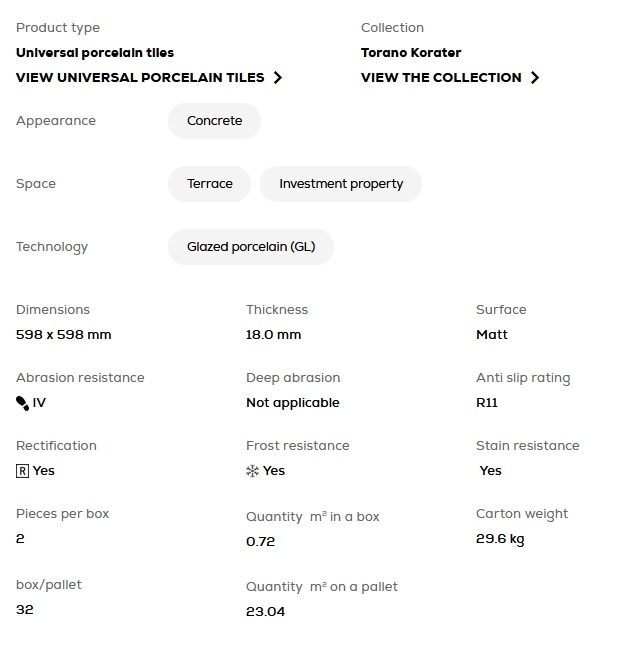The height and width of the screenshot is (652, 617).
Task: Click the frost resistance snowflake icon
Action: tap(252, 471)
